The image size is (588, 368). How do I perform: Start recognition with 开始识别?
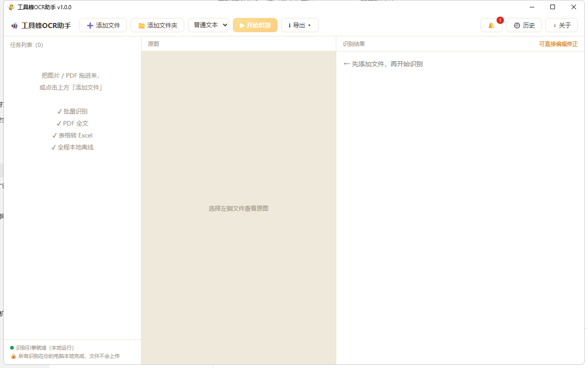tap(255, 25)
